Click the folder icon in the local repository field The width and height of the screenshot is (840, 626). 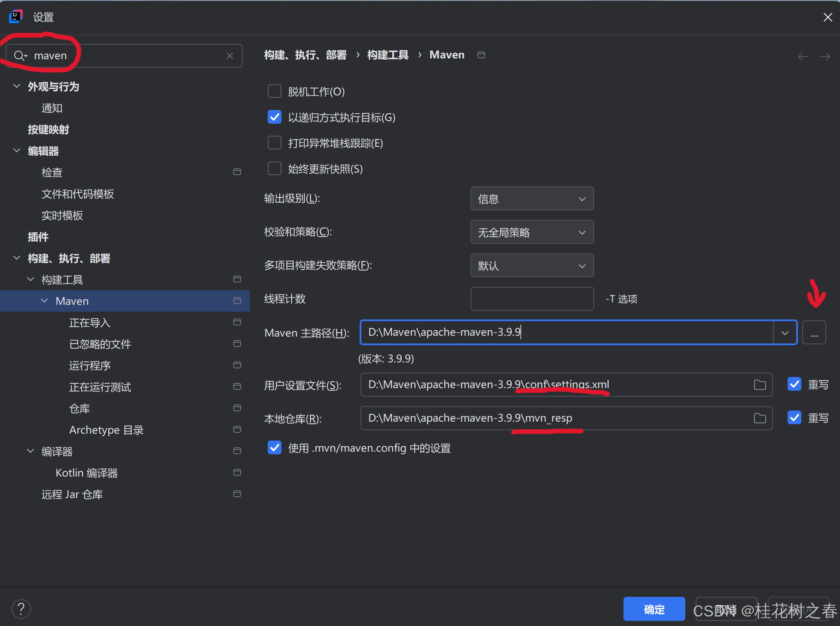click(760, 418)
